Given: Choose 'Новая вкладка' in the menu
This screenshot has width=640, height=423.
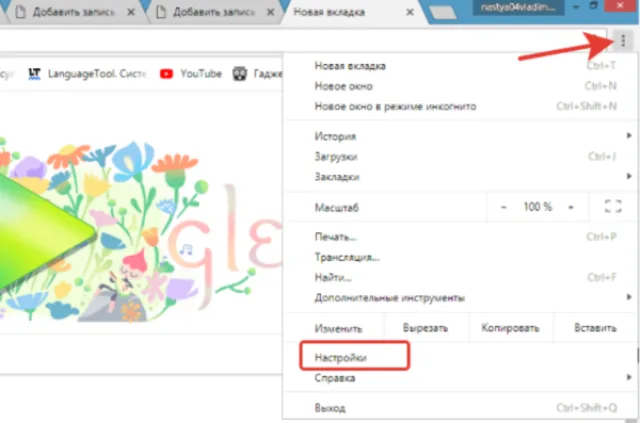Looking at the screenshot, I should pyautogui.click(x=459, y=66).
